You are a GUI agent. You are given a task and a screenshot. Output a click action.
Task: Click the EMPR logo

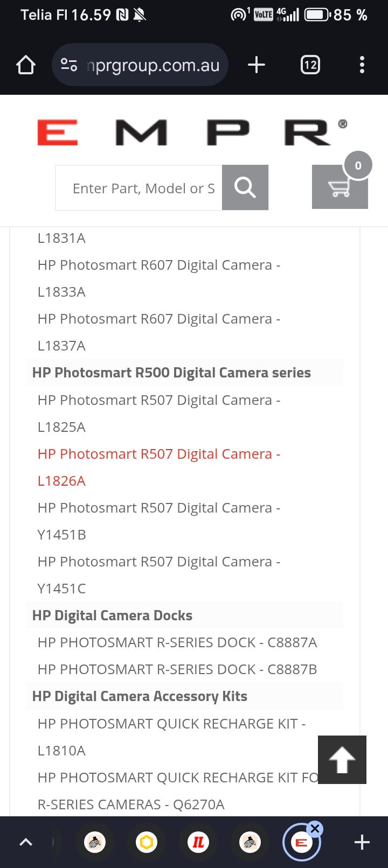192,132
